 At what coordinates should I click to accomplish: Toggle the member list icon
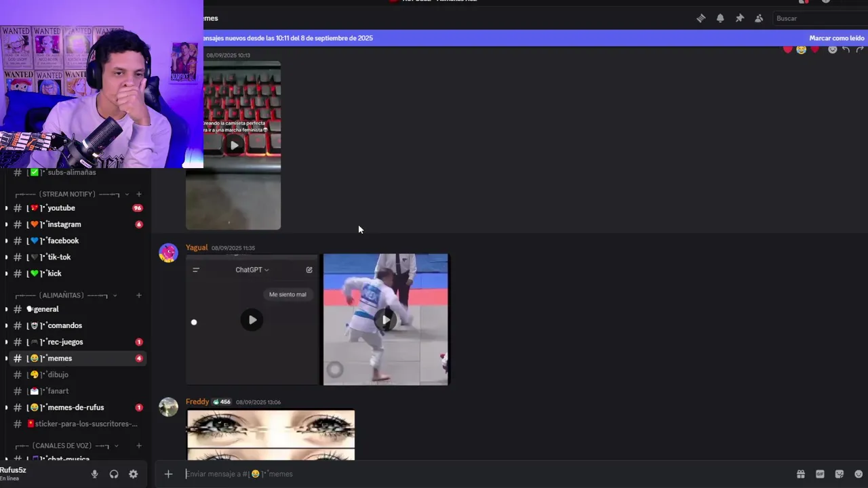(x=759, y=18)
